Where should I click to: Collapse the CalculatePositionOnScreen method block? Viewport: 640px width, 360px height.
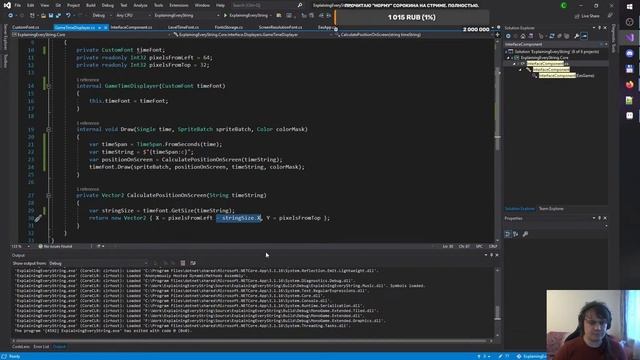coord(49,196)
